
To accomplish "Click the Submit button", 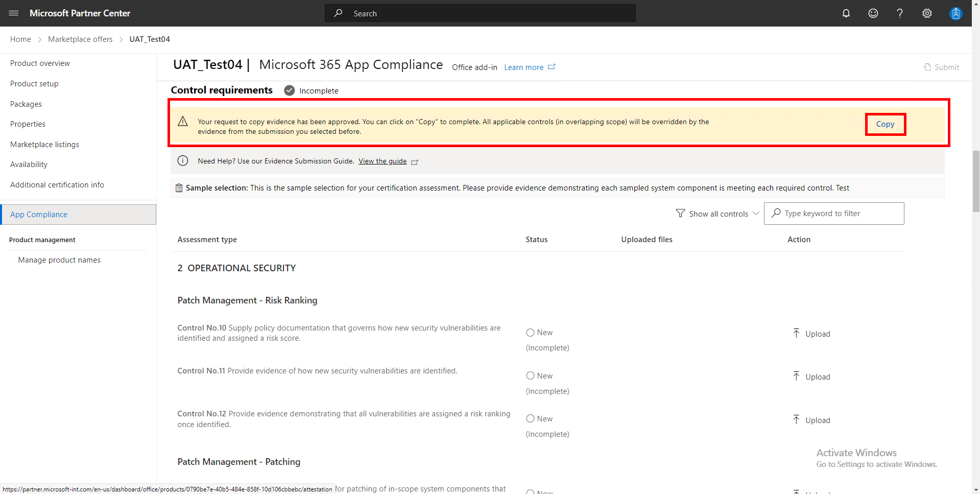I will 941,67.
